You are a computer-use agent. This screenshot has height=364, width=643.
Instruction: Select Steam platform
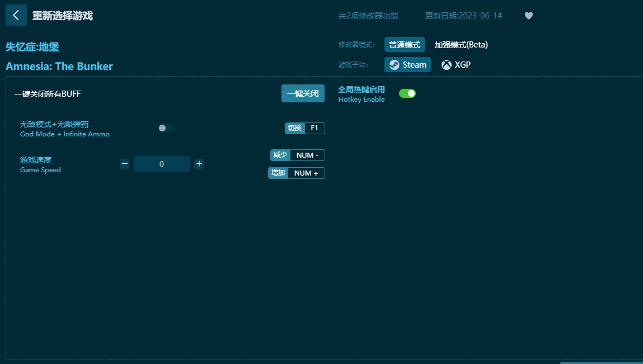click(x=407, y=65)
